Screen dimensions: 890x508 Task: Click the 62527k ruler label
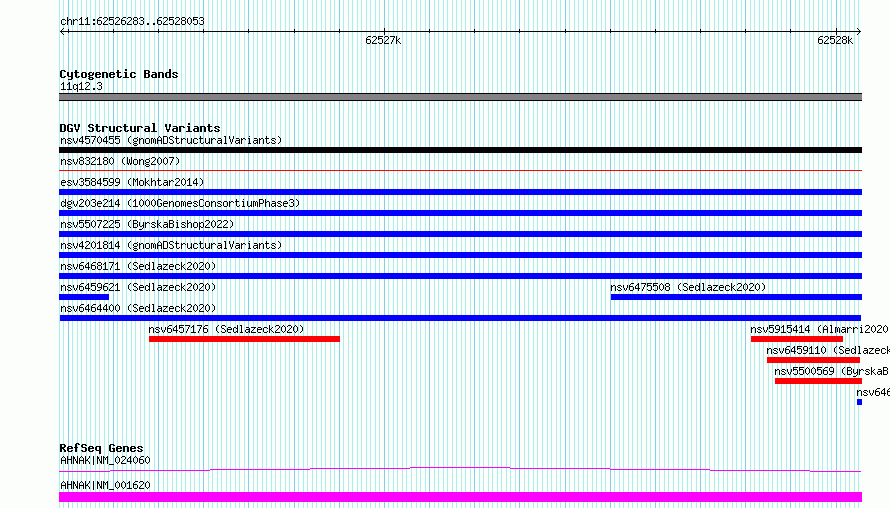click(383, 40)
